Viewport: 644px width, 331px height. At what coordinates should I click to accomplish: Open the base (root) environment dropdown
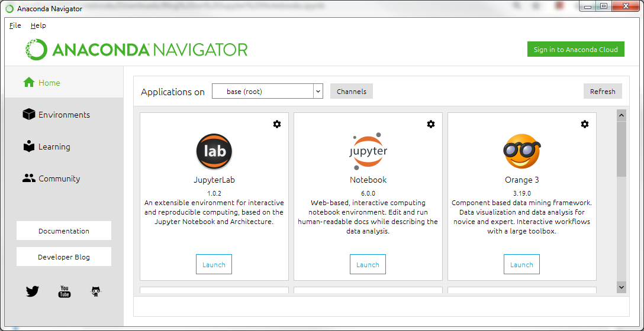(268, 92)
